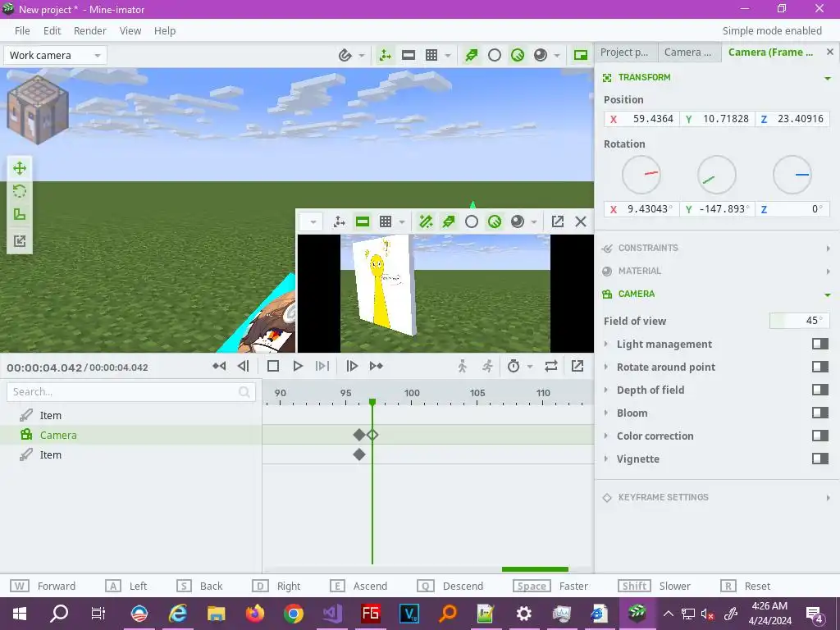Viewport: 840px width, 630px height.
Task: Expand the Constraints section
Action: point(717,248)
